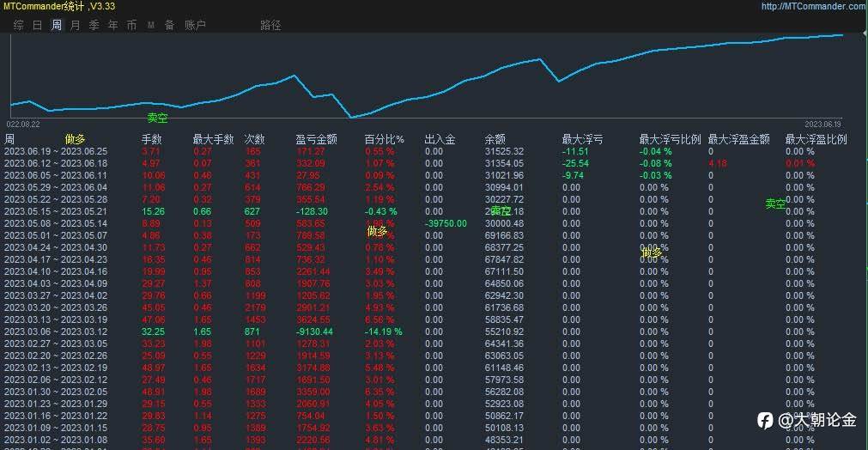The height and width of the screenshot is (450, 868).
Task: Switch to the 年 yearly tab
Action: [x=113, y=25]
